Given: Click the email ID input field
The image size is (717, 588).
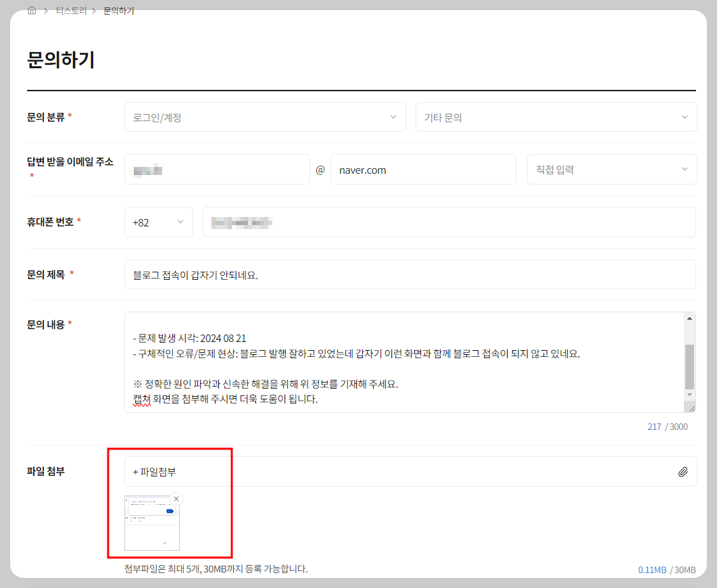Looking at the screenshot, I should pyautogui.click(x=216, y=169).
